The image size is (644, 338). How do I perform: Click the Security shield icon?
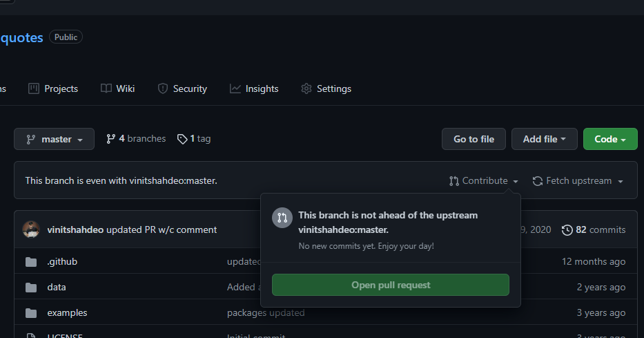tap(163, 88)
